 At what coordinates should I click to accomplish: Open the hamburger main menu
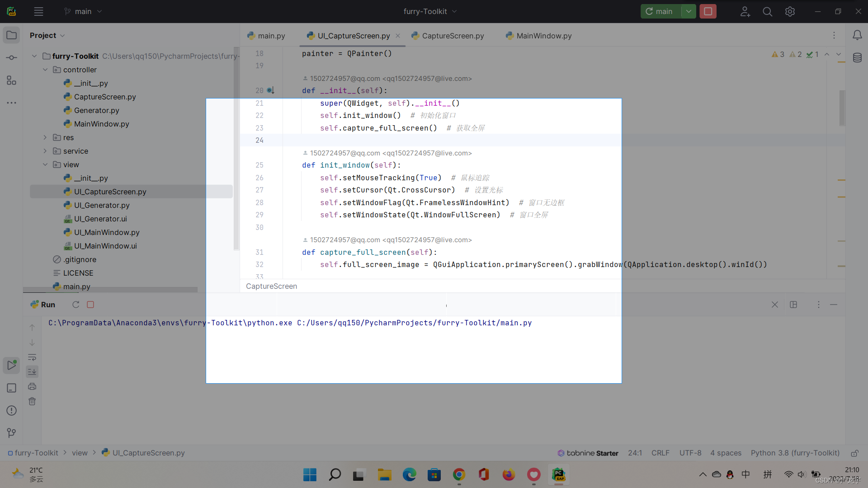coord(38,11)
